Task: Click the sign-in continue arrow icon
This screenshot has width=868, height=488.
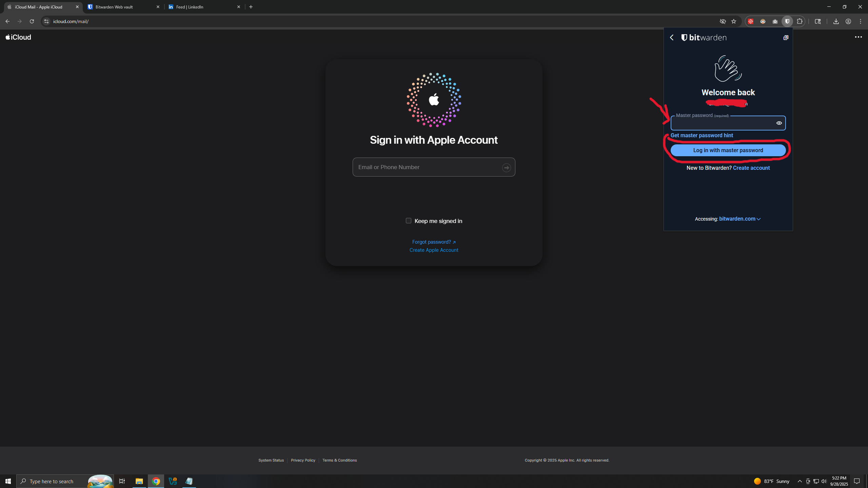Action: [506, 168]
